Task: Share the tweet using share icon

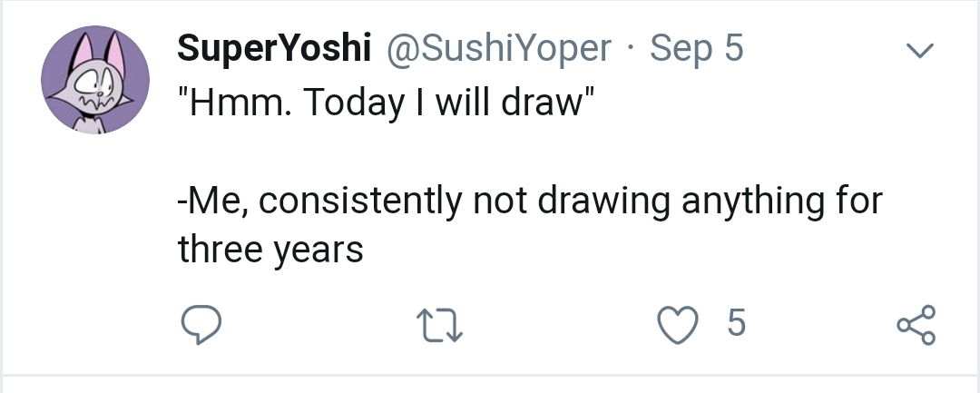Action: 915,325
